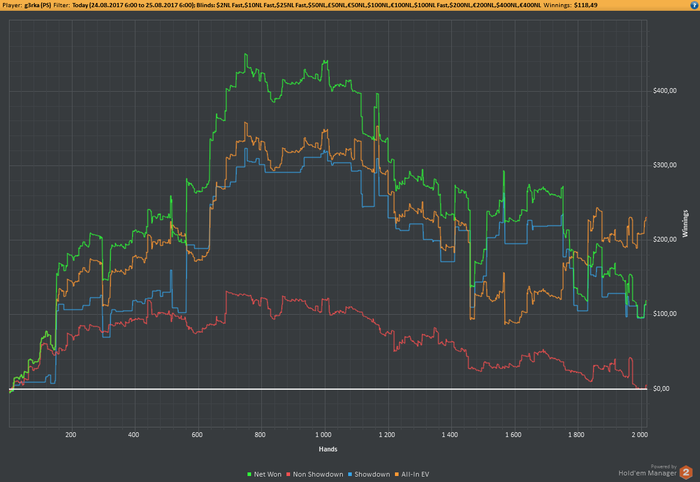Click the 800 hands axis tick label

[260, 435]
